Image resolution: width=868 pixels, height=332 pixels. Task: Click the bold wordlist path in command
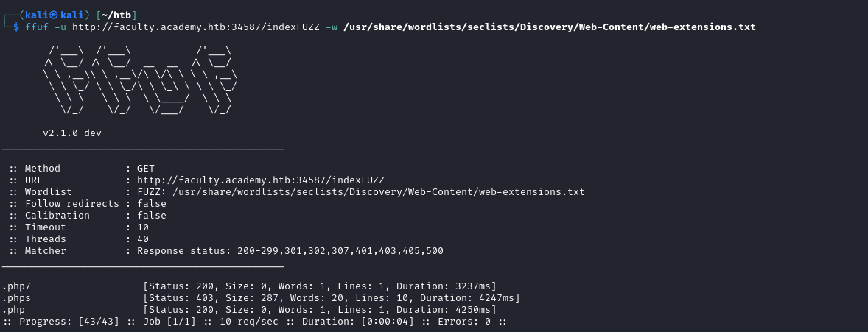coord(549,27)
